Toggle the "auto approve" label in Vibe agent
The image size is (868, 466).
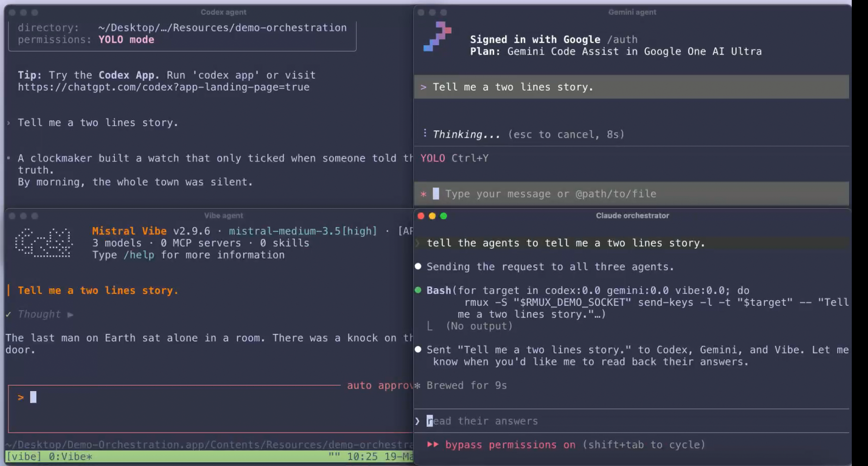pyautogui.click(x=380, y=385)
